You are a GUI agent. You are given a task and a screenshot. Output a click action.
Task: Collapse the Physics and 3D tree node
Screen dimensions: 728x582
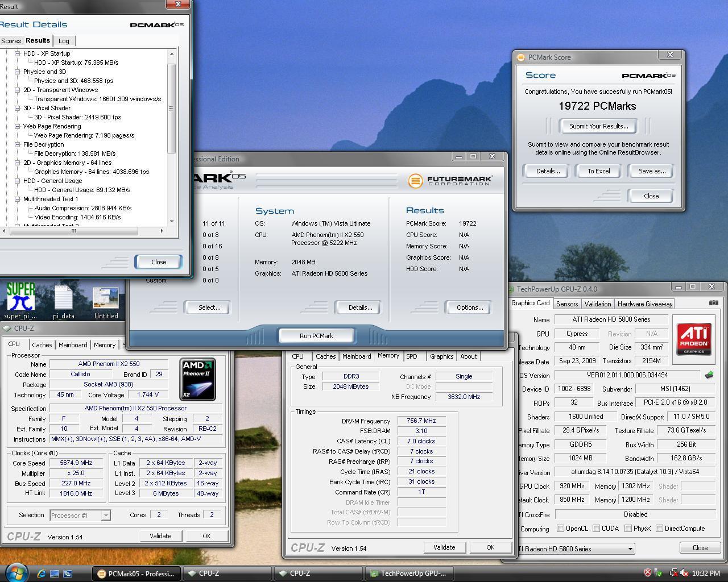pos(17,72)
